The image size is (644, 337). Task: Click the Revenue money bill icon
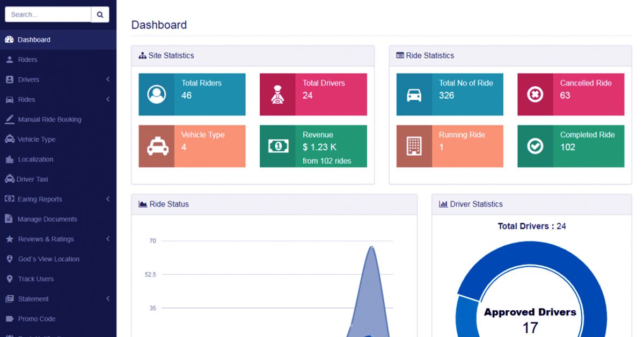coord(277,146)
